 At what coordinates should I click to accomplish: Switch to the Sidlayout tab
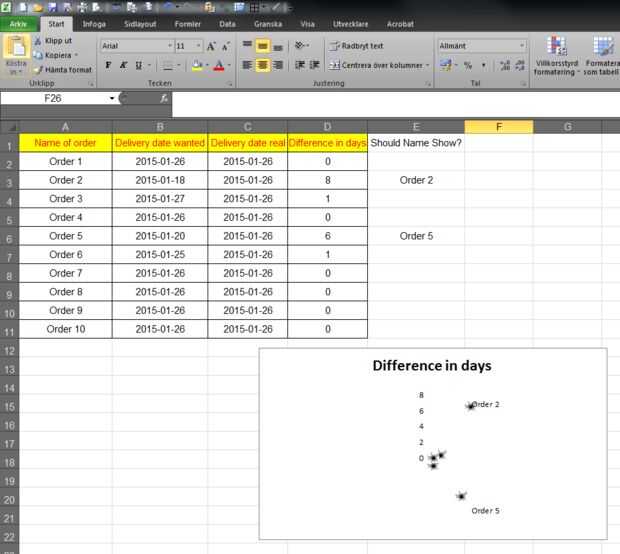(x=140, y=24)
